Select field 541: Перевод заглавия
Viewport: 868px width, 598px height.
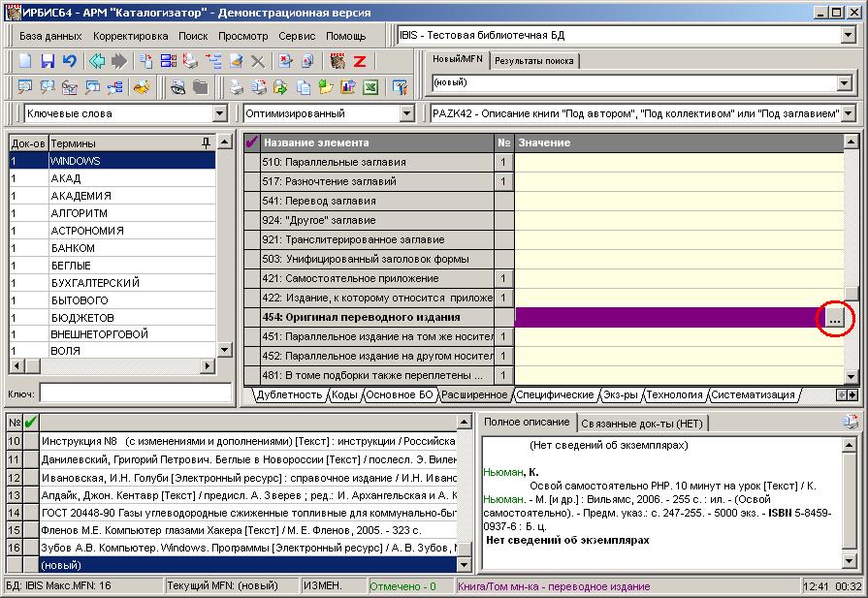[377, 201]
